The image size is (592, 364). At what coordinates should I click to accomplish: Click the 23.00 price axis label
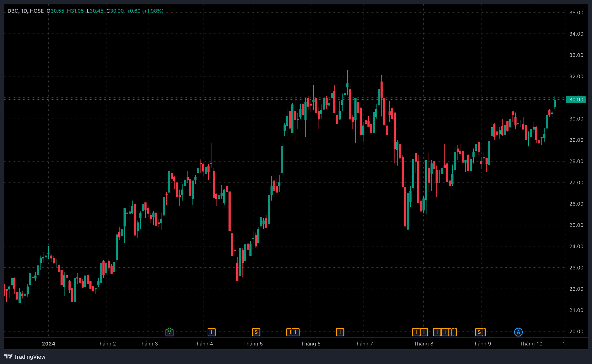(576, 268)
